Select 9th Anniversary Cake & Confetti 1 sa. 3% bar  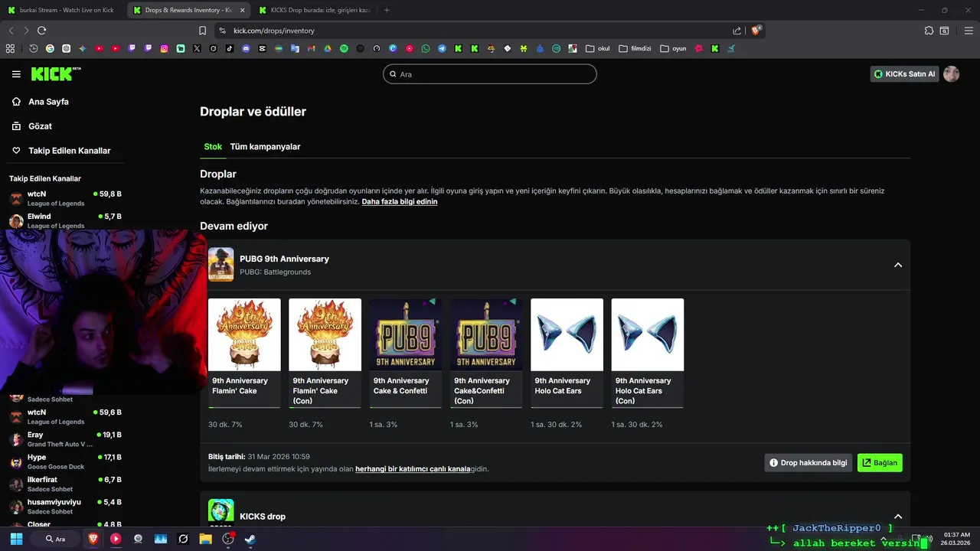[406, 408]
